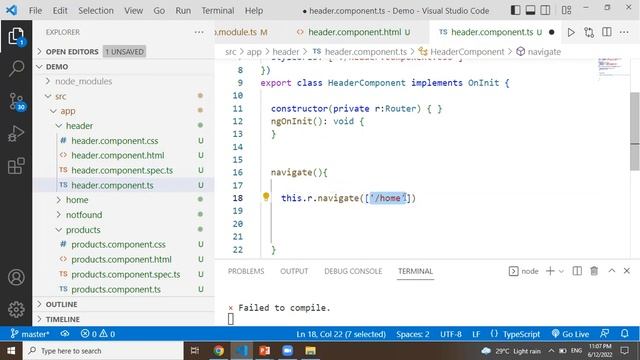Open Explorer Views and More Actions ellipsis
Viewport: 640px width, 360px height.
(x=199, y=32)
